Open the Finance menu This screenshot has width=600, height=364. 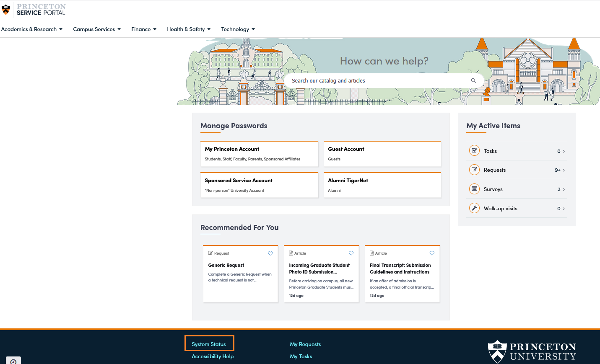coord(144,29)
